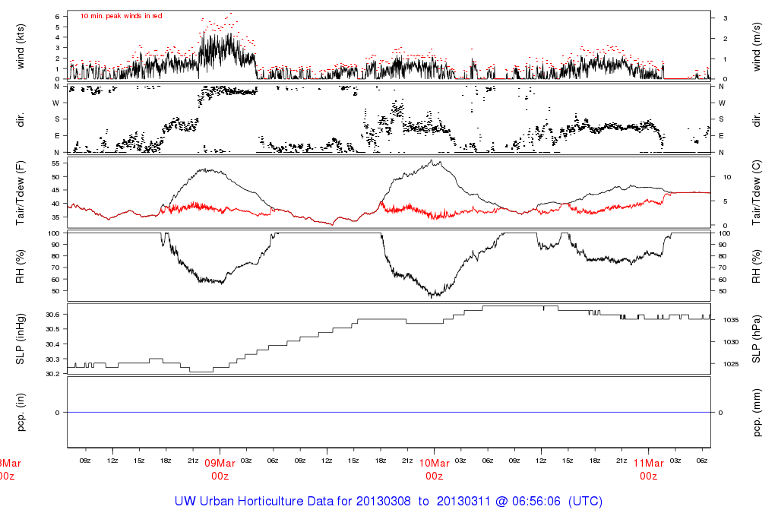The image size is (778, 532).
Task: Click the "Tair/Tdew (C)" axis label
Action: pos(756,193)
